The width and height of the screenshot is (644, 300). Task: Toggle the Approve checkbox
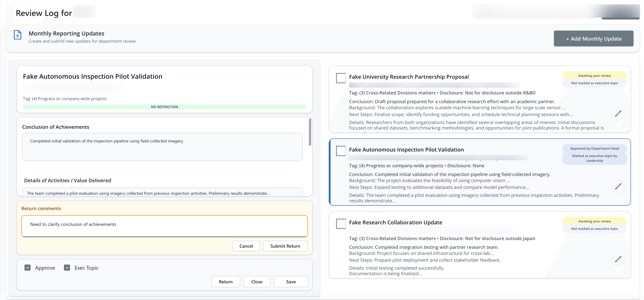point(28,268)
